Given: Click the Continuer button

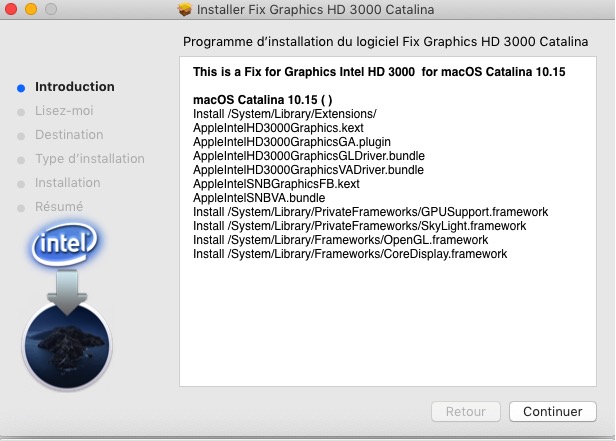Looking at the screenshot, I should point(553,412).
